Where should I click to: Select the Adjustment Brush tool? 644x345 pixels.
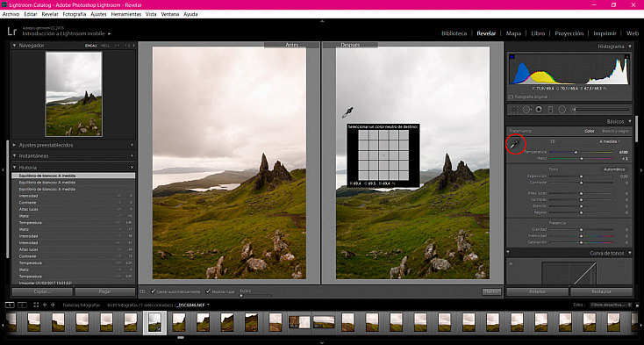pyautogui.click(x=601, y=109)
